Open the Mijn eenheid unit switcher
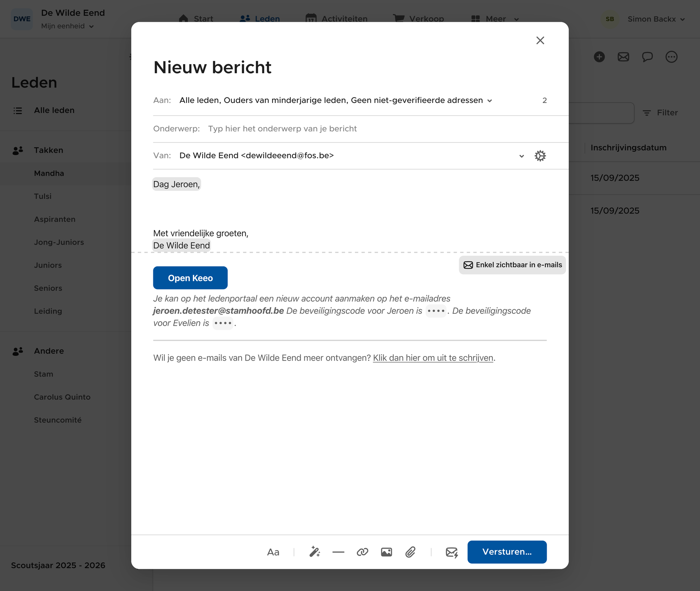Viewport: 700px width, 591px height. coord(67,26)
